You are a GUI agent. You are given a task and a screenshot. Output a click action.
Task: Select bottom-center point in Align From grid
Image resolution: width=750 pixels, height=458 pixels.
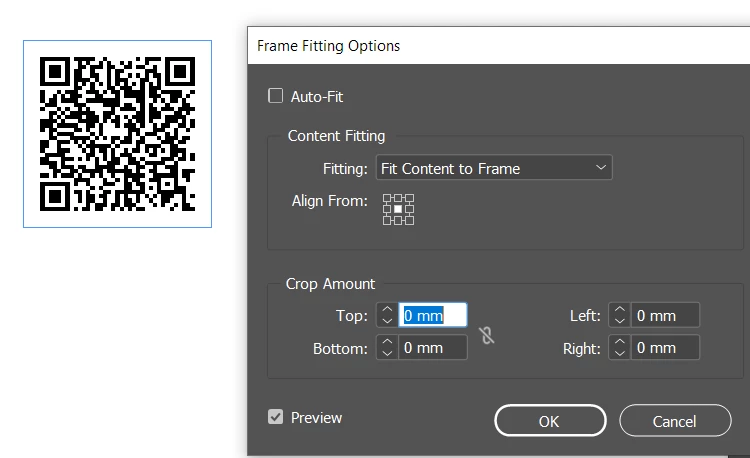click(x=398, y=220)
